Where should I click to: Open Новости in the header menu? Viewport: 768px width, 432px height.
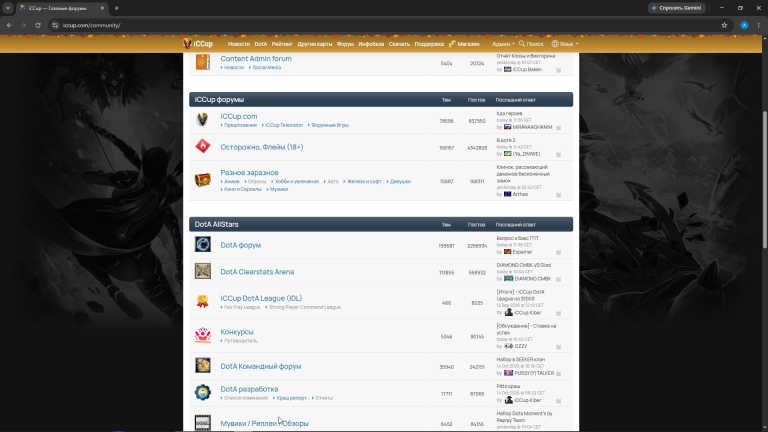239,44
